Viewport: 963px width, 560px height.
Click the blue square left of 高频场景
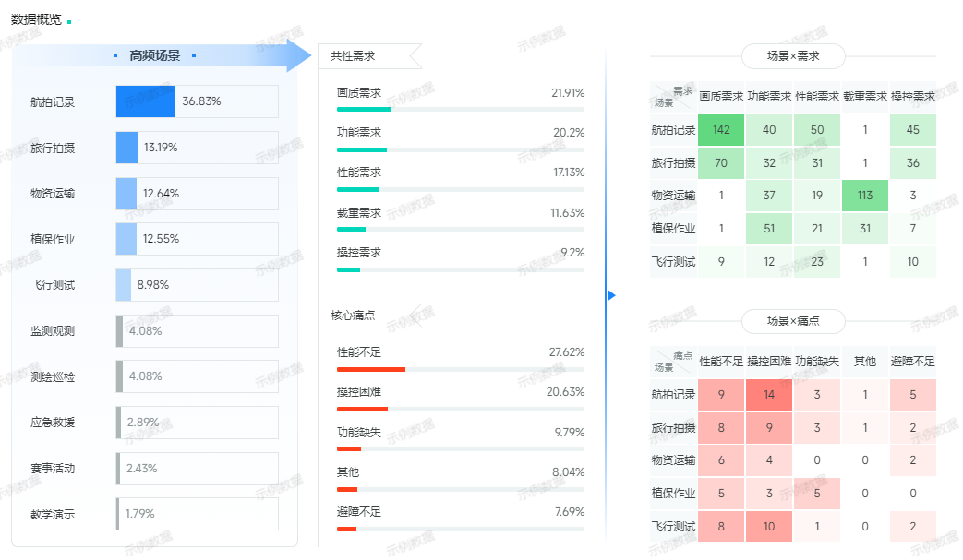click(x=115, y=55)
